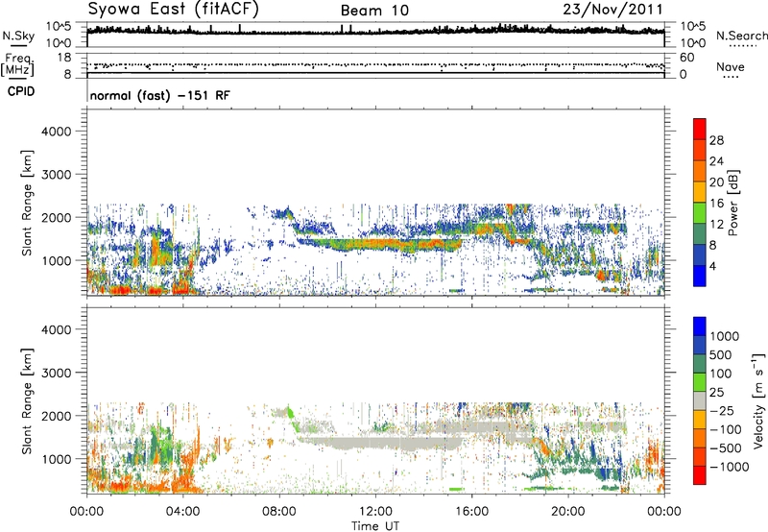
Task: Click the noise sky trace in the top panel
Action: pyautogui.click(x=375, y=32)
